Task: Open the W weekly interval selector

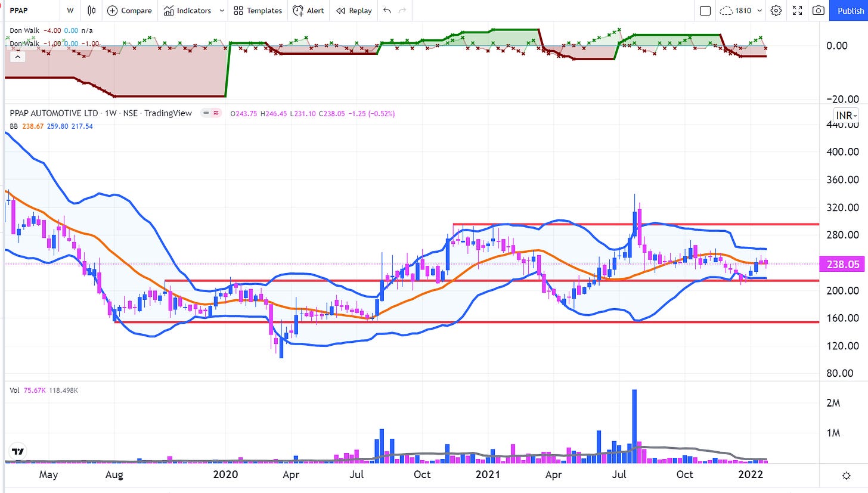Action: coord(70,10)
